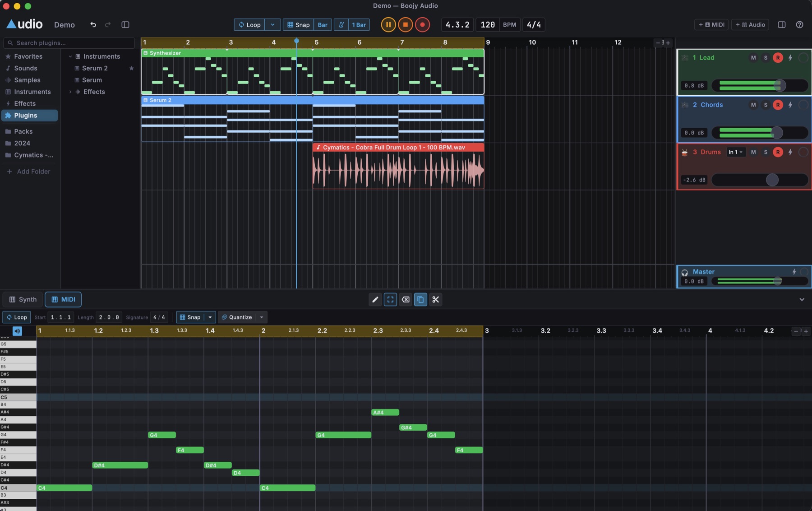Add a new MIDI track
The image size is (812, 511).
coord(711,24)
